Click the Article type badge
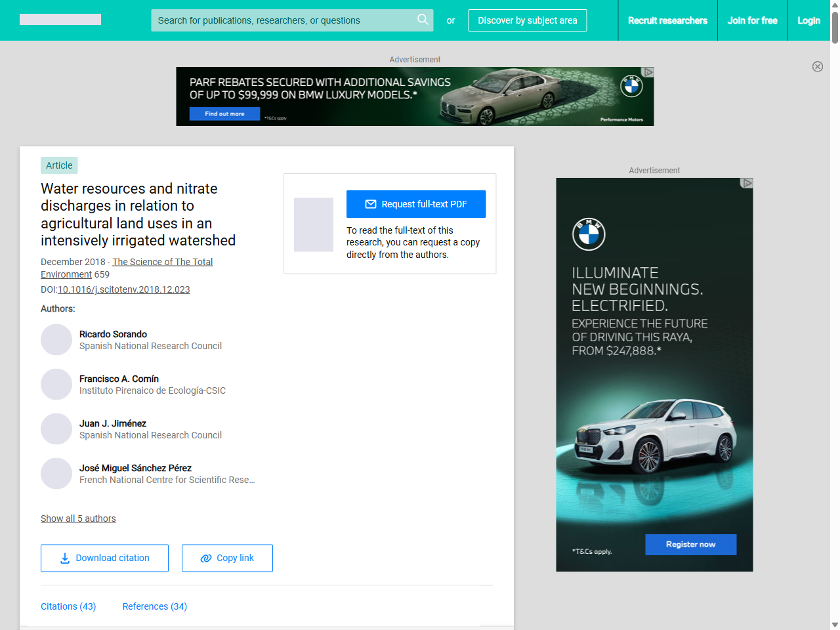This screenshot has width=840, height=630. 59,165
